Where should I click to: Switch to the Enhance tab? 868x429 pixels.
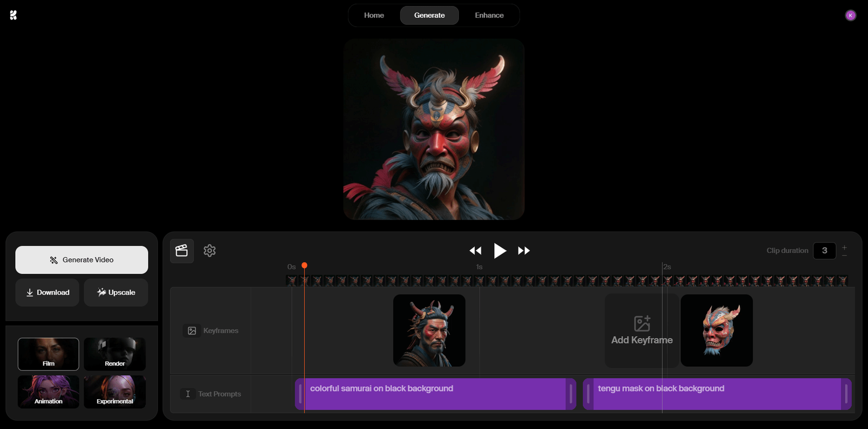coord(489,15)
